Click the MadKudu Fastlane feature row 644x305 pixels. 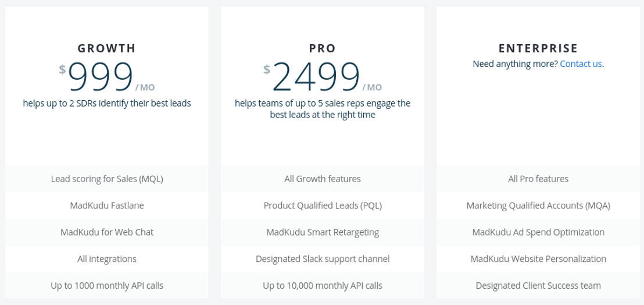pyautogui.click(x=107, y=205)
